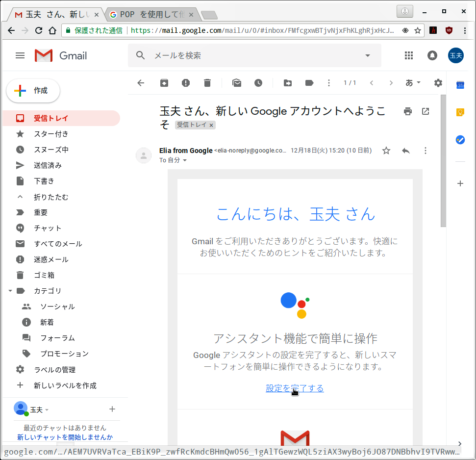Screen dimensions: 476x460
Task: Open Google Calendar side panel icon
Action: (460, 85)
